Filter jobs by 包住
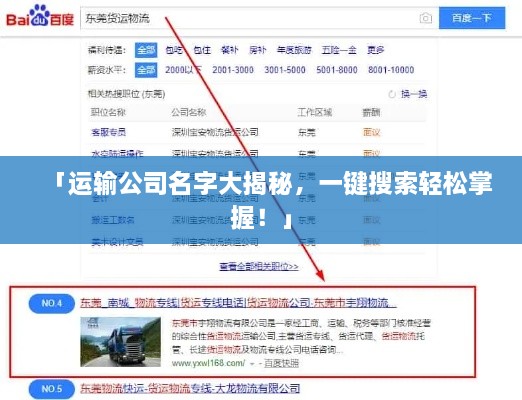This screenshot has height=400, width=522. [202, 50]
